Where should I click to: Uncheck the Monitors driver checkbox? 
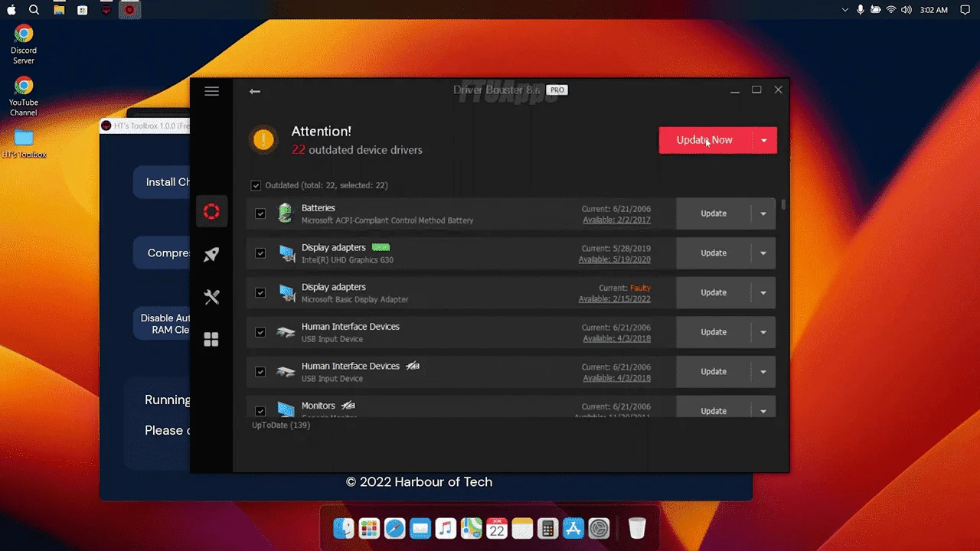click(x=260, y=411)
